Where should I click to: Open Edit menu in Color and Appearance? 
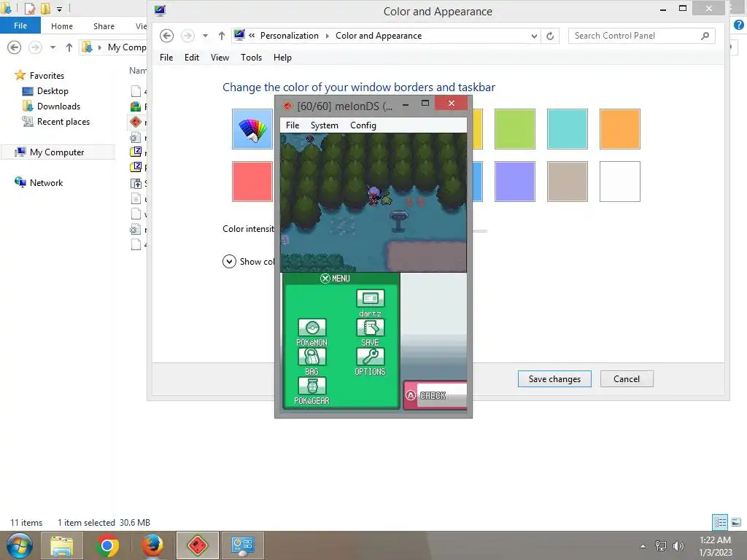pos(192,58)
